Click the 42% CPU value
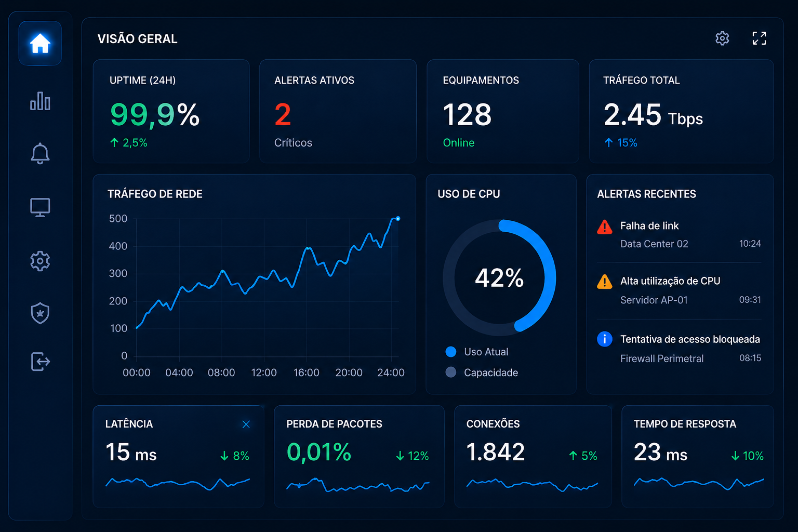Viewport: 798px width, 532px height. 499,278
